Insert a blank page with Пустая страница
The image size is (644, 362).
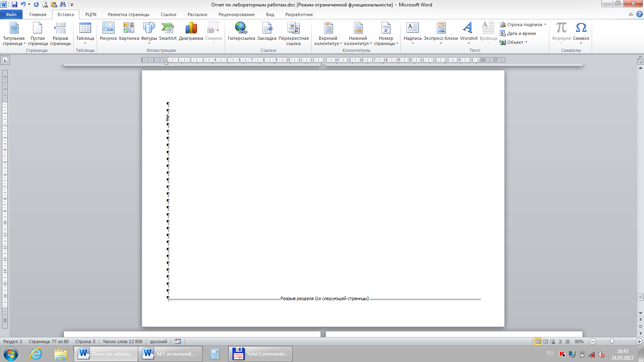point(38,34)
